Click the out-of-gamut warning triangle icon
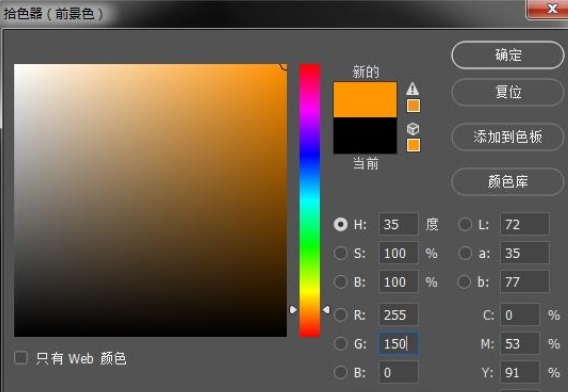The width and height of the screenshot is (568, 392). pos(412,89)
